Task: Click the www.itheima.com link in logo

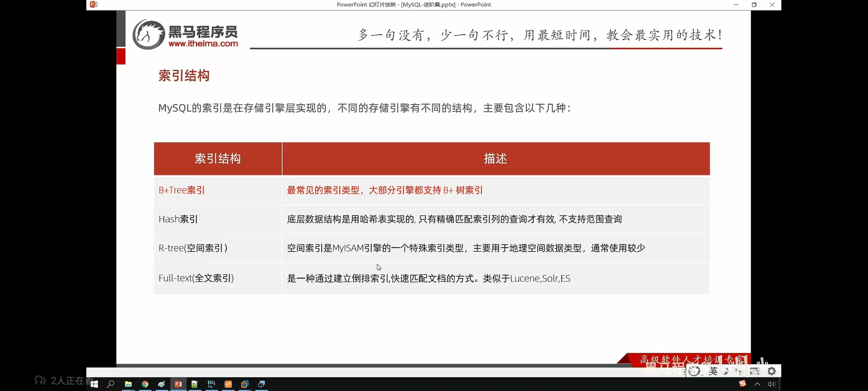Action: pos(203,43)
